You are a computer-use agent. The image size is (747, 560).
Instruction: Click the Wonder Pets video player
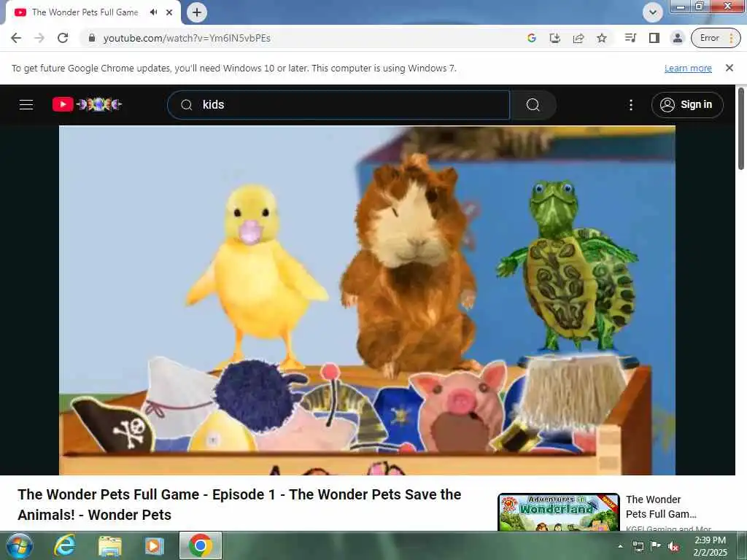click(367, 300)
